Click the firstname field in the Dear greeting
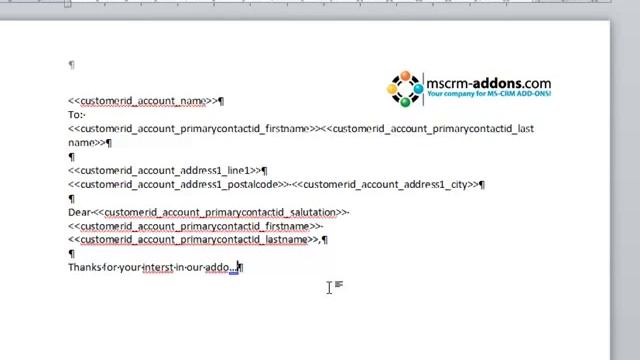This screenshot has width=640, height=360. [x=195, y=226]
